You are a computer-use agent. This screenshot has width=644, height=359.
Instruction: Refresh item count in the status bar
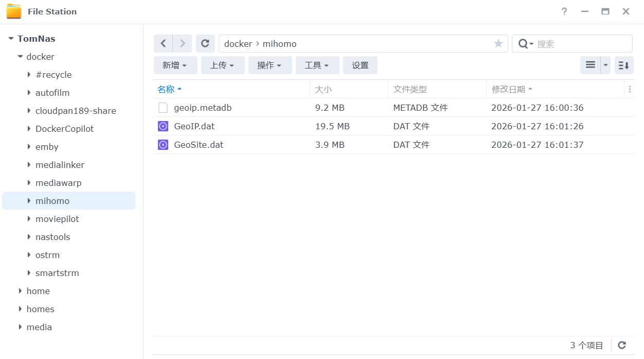(x=622, y=345)
